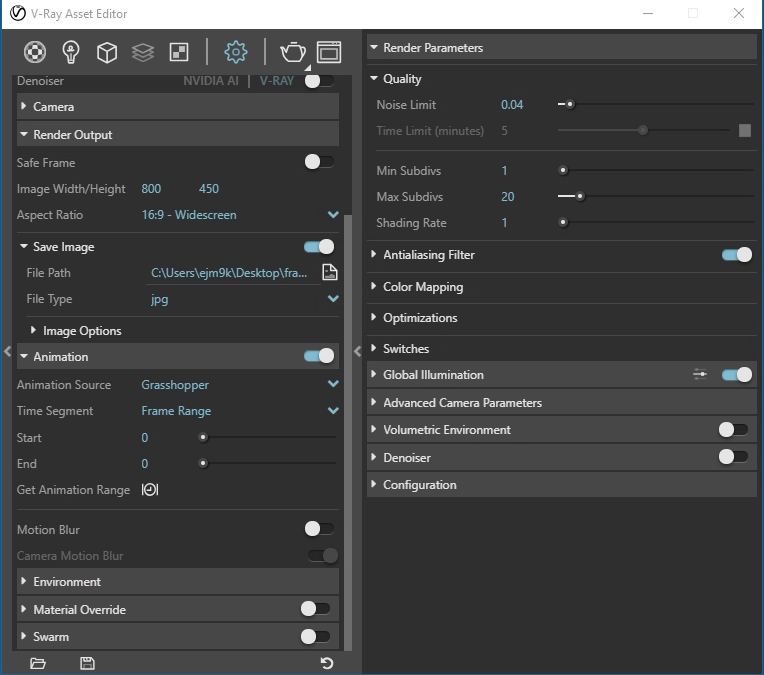This screenshot has width=764, height=675.
Task: Open the Geometry cube icon
Action: point(107,52)
